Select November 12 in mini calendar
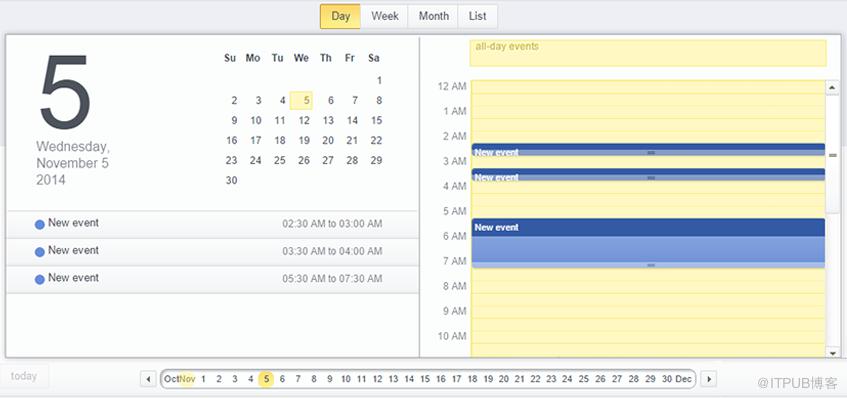This screenshot has height=398, width=847. point(304,120)
